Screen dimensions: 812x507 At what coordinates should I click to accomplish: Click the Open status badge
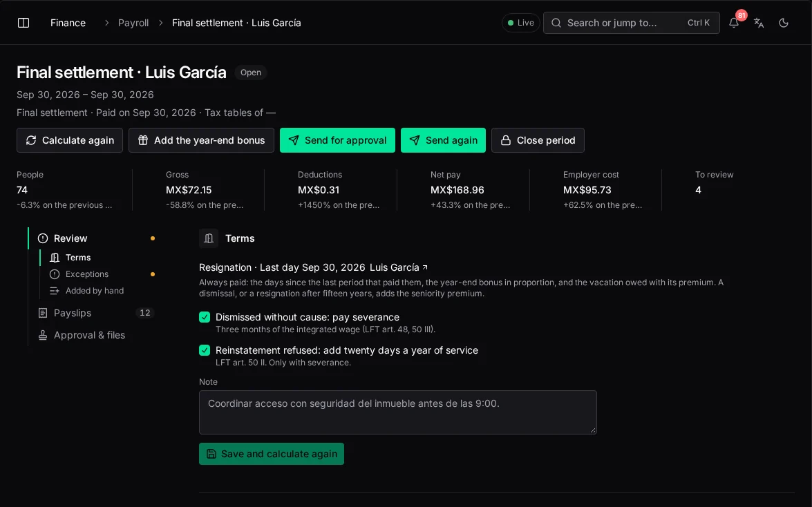(x=251, y=73)
